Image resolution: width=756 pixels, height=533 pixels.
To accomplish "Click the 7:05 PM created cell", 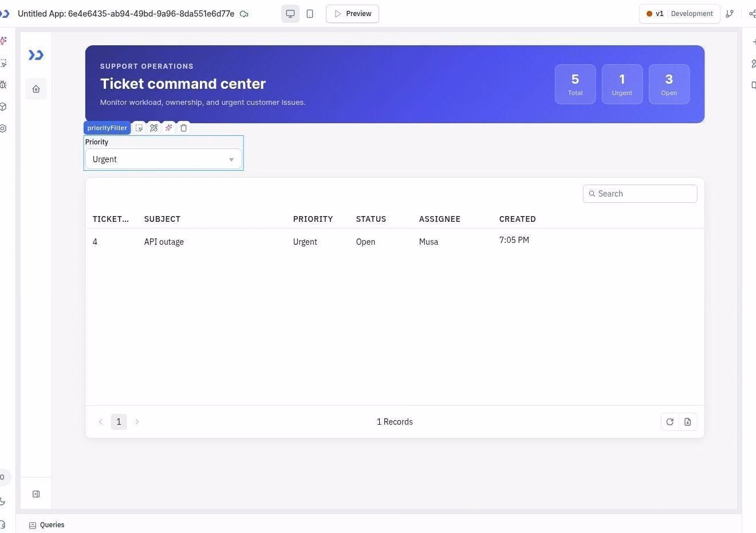I will pyautogui.click(x=514, y=240).
